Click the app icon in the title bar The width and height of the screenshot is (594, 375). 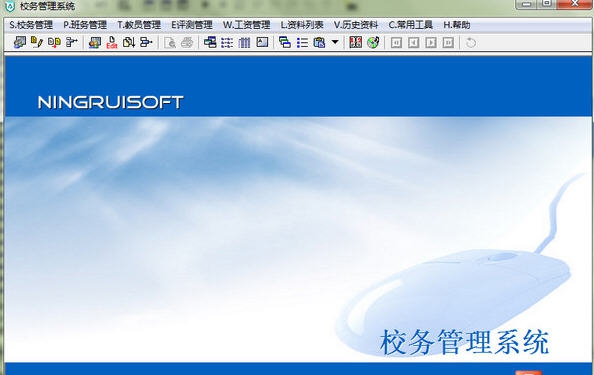(x=9, y=6)
